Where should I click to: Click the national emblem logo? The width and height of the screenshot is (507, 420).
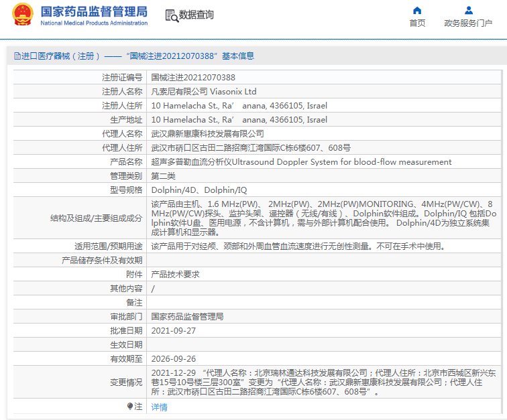[x=23, y=15]
